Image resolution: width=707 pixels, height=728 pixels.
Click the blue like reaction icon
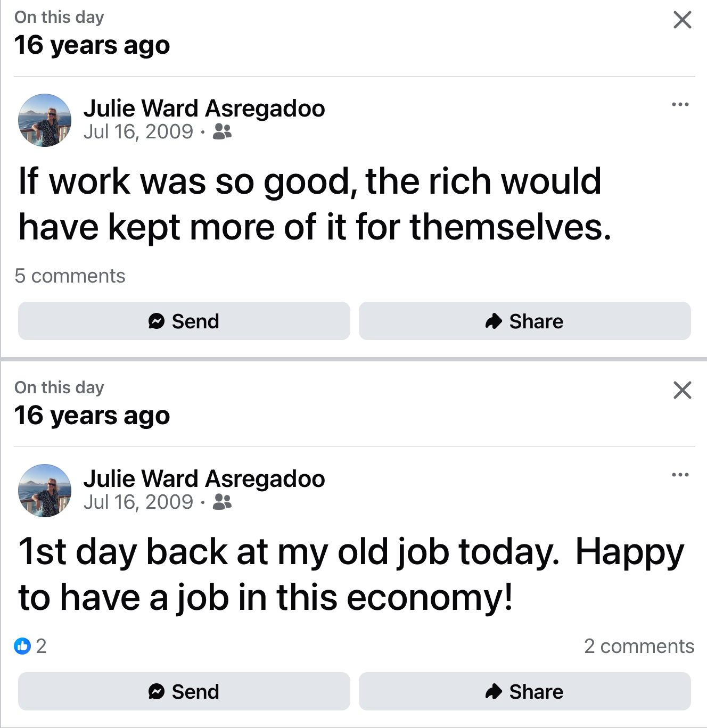point(22,646)
